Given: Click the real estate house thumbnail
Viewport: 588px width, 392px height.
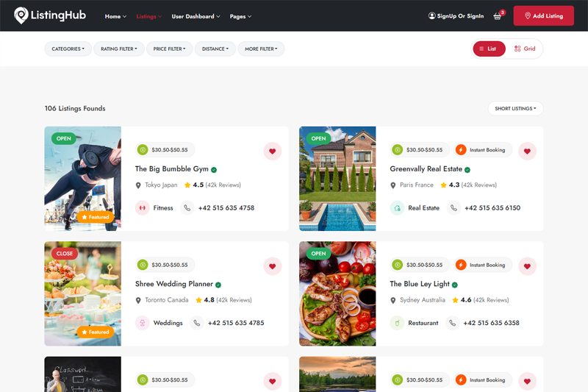Looking at the screenshot, I should [337, 179].
